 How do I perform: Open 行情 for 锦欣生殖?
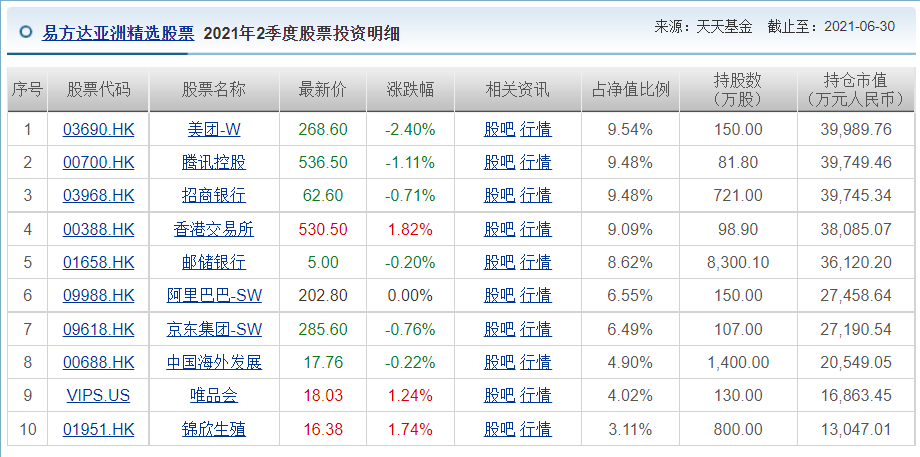[536, 429]
